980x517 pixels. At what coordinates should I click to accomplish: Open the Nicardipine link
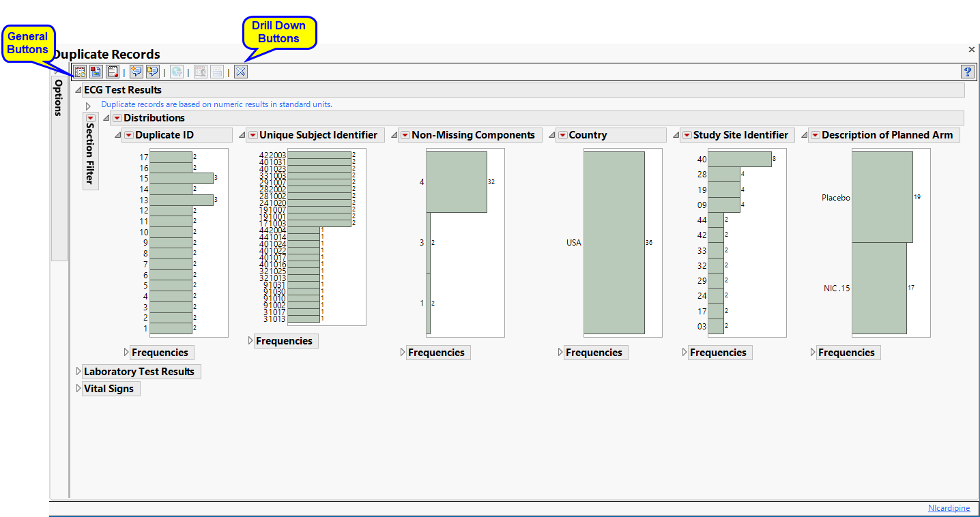[949, 509]
